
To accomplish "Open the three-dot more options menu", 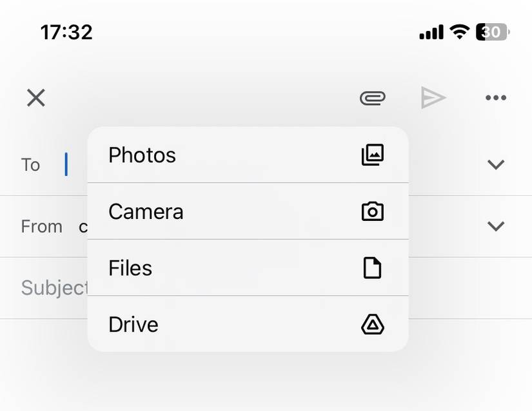I will pos(495,98).
